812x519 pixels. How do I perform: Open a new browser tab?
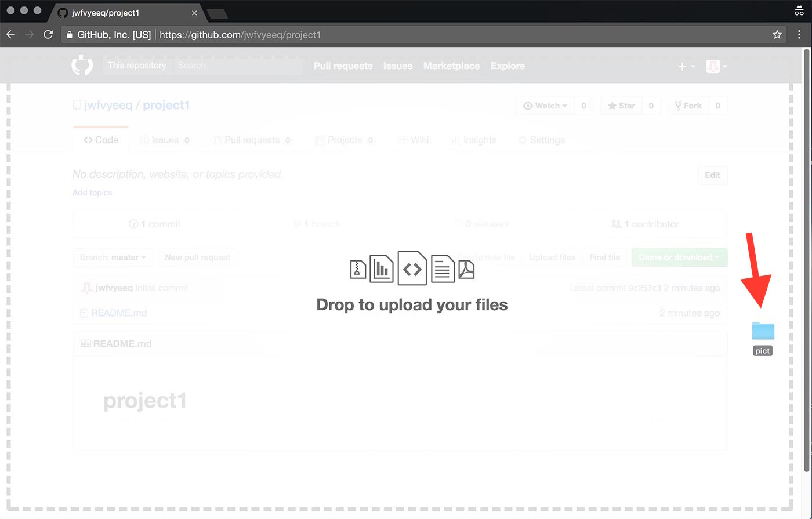coord(217,13)
